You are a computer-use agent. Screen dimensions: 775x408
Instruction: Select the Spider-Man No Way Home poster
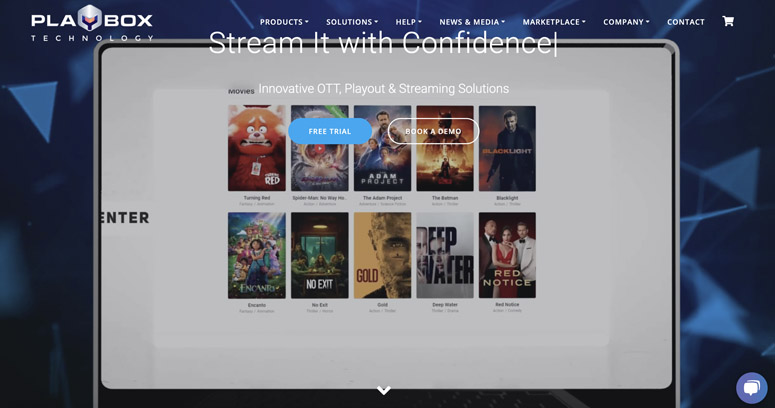coord(319,148)
